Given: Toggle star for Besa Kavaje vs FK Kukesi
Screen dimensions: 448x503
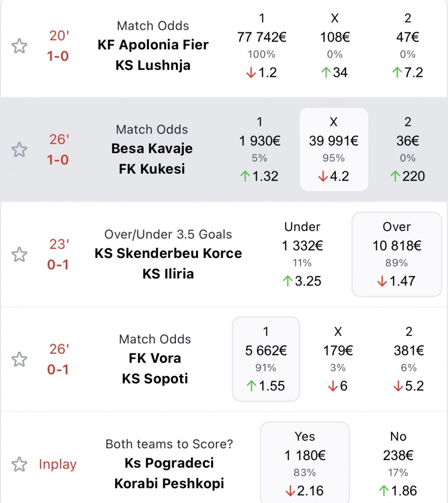Looking at the screenshot, I should [x=19, y=150].
